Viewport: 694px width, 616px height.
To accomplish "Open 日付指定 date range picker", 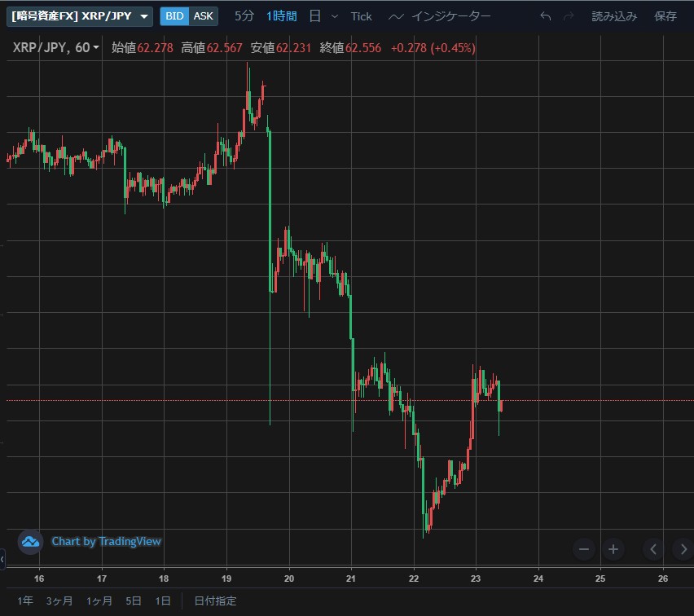I will point(216,601).
